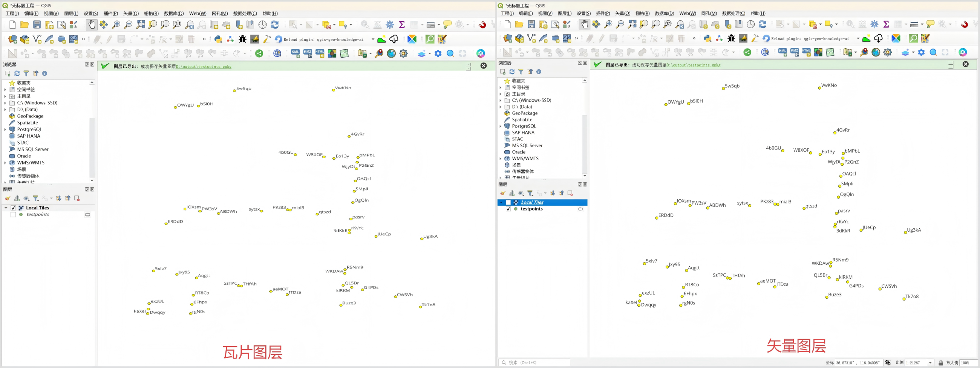
Task: Open Statistical Summary sigma icon in left window
Action: click(x=402, y=25)
